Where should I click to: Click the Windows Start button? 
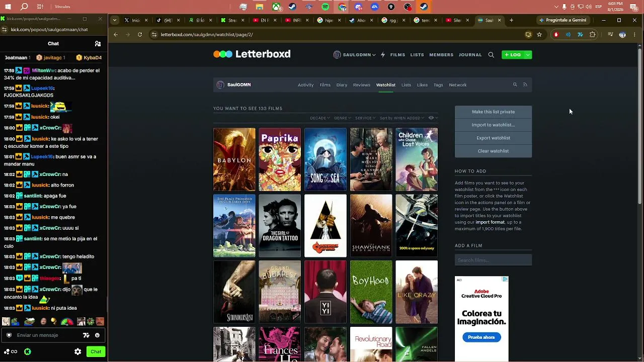click(x=8, y=7)
